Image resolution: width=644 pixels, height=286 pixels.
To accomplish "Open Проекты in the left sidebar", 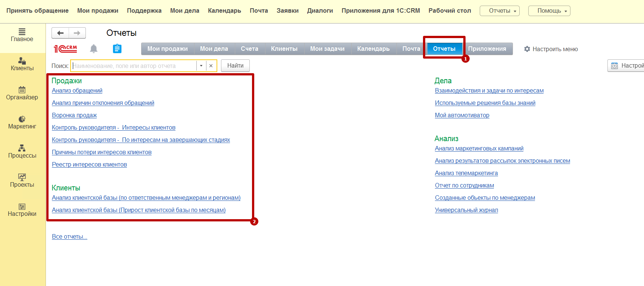I will 22,180.
